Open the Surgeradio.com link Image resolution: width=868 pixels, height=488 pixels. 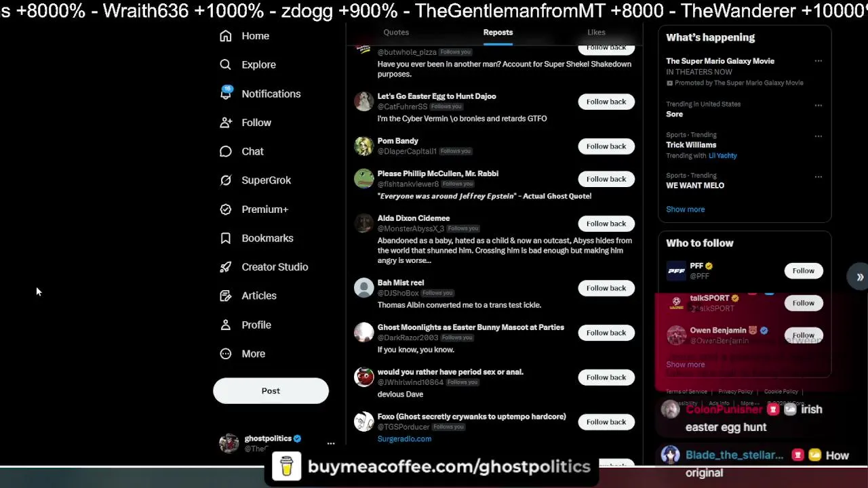click(x=404, y=439)
